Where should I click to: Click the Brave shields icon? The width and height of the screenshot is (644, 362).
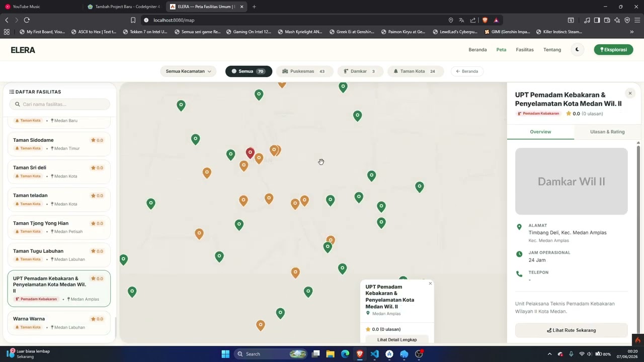pos(485,20)
